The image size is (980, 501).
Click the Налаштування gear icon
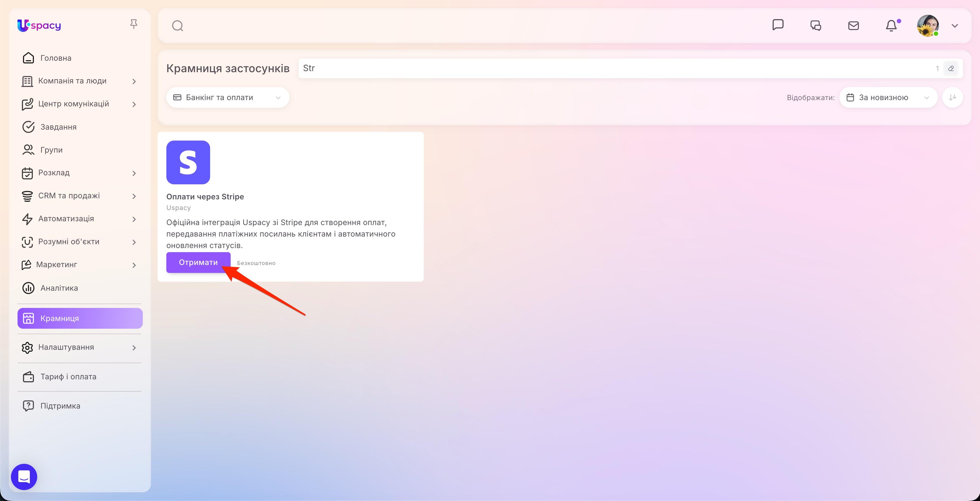tap(27, 348)
